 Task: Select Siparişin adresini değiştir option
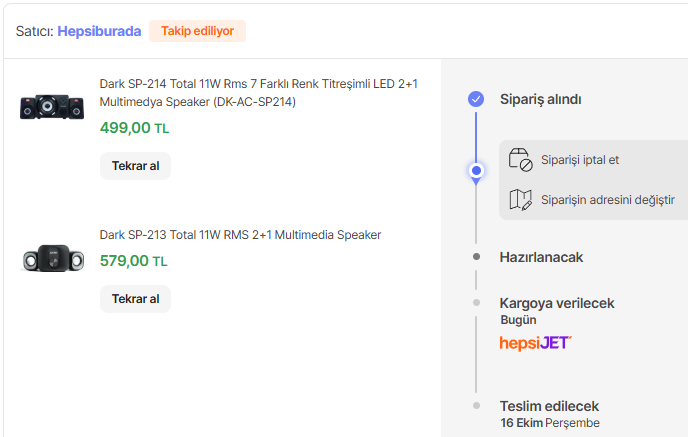(x=607, y=200)
